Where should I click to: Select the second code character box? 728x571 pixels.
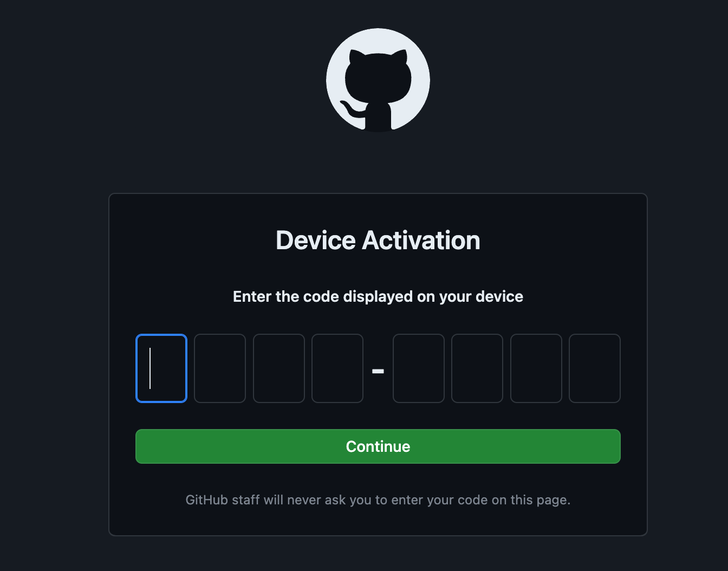click(220, 368)
